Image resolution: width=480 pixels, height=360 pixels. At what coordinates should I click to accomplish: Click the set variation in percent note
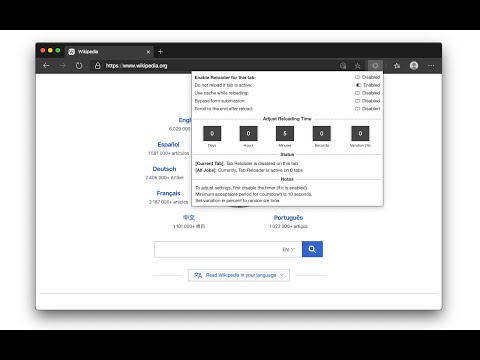[x=237, y=200]
